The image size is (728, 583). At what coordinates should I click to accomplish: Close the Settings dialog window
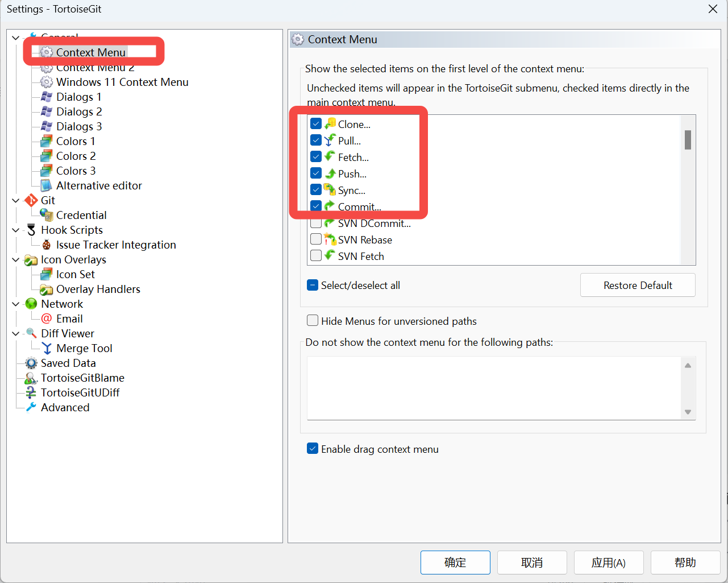(x=713, y=9)
